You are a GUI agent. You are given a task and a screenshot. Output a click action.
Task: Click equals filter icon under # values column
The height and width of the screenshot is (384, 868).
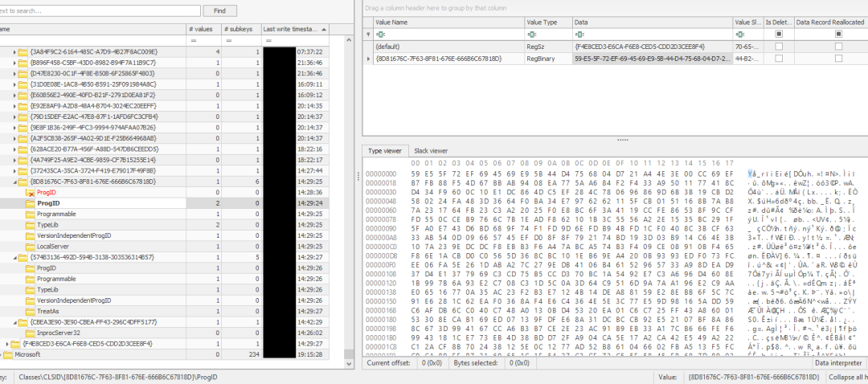[x=194, y=41]
